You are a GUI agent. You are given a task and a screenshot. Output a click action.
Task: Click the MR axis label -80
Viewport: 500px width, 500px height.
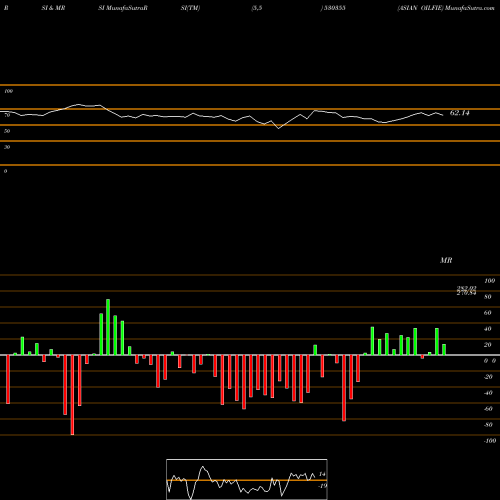488,425
